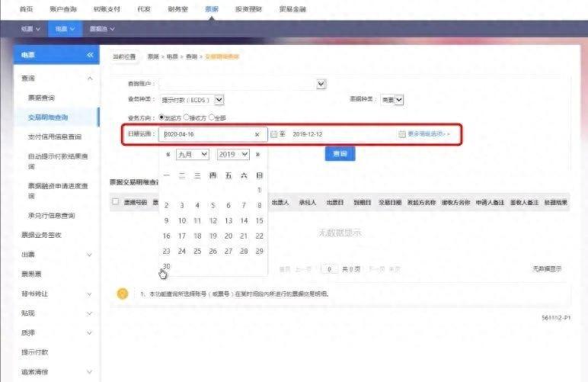The height and width of the screenshot is (382, 588).
Task: Expand the 贴现 section in sidebar
Action: (x=90, y=313)
